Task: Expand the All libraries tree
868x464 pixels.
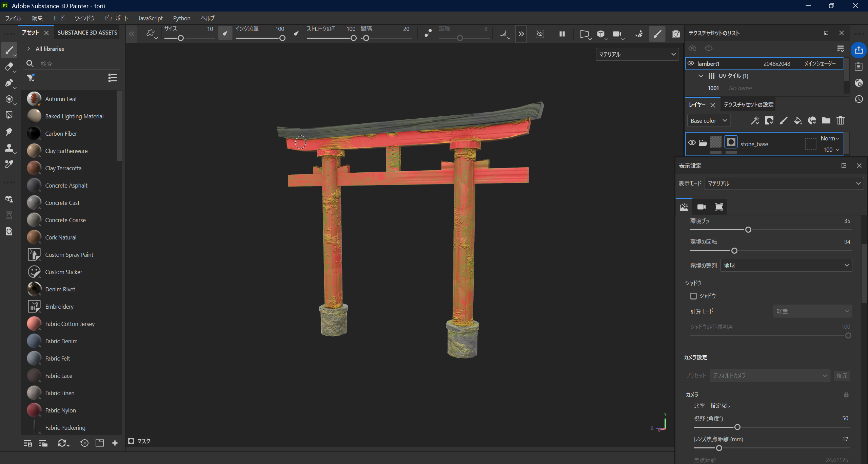Action: pos(29,49)
